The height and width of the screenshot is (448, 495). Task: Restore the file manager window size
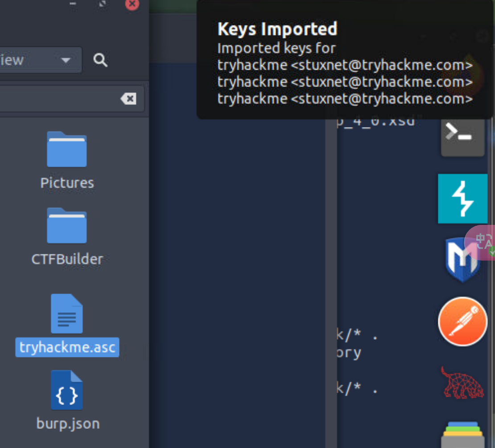coord(103,4)
